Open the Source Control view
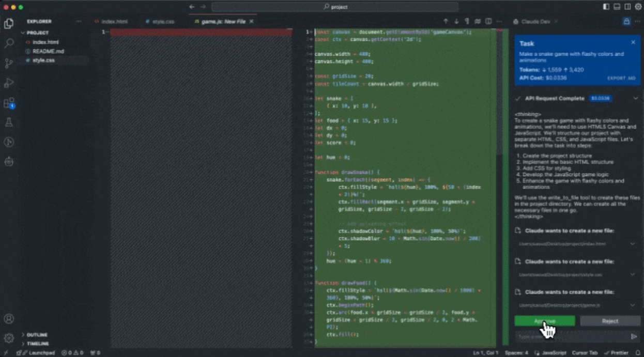Viewport: 644px width, 357px height. click(9, 63)
